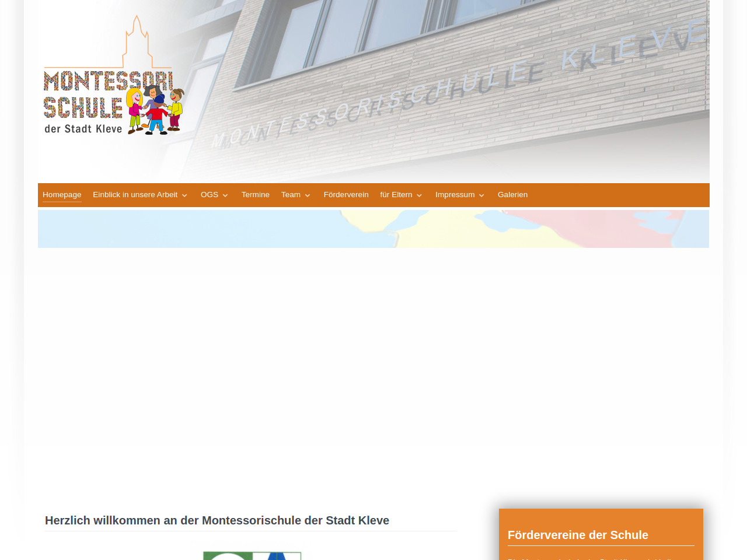Select 'Einblick in unsere Arbeit' menu label
Screen dimensions: 747x560
tap(135, 195)
